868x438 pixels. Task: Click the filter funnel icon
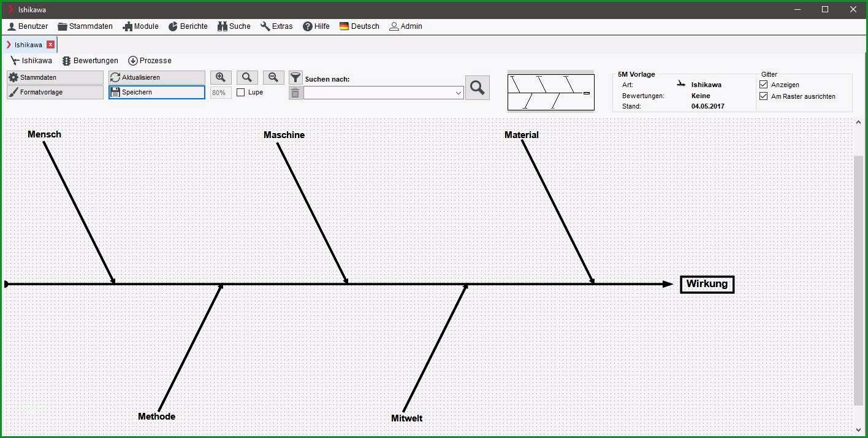click(x=295, y=77)
